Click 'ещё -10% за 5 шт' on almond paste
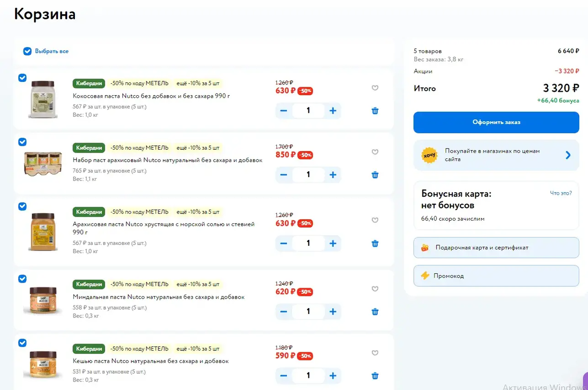Viewport: 588px width, 390px height. point(198,285)
